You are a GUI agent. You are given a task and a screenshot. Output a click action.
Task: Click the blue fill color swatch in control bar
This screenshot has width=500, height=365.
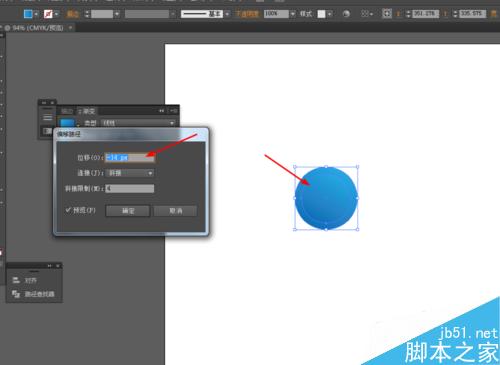(28, 14)
